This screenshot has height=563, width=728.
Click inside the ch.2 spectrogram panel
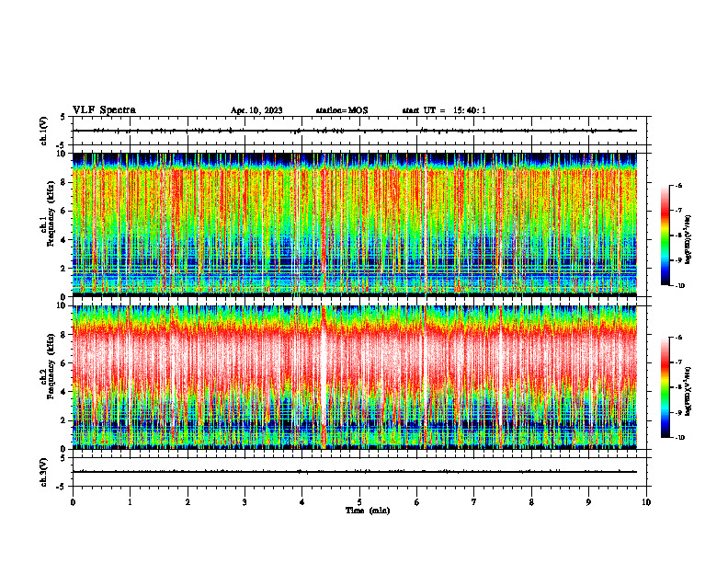coord(355,377)
